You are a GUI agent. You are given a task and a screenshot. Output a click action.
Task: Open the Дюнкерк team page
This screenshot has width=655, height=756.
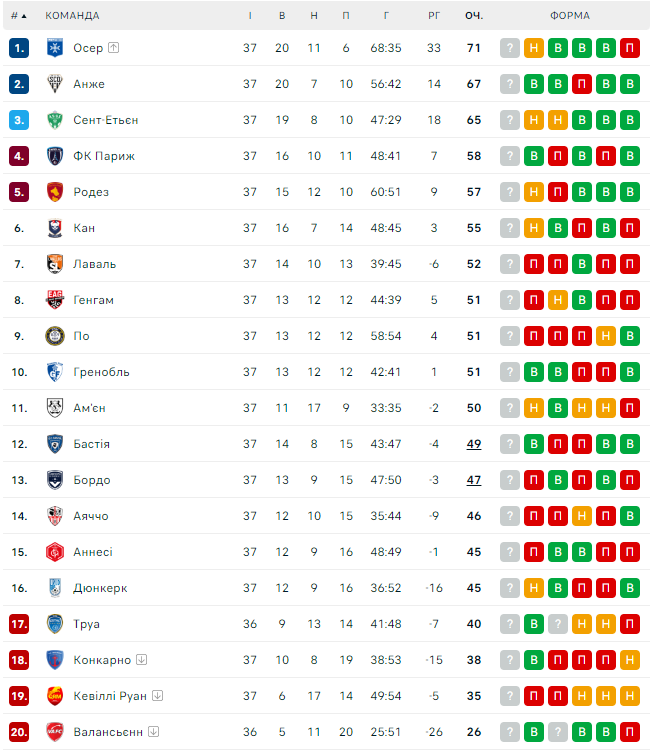[x=100, y=588]
